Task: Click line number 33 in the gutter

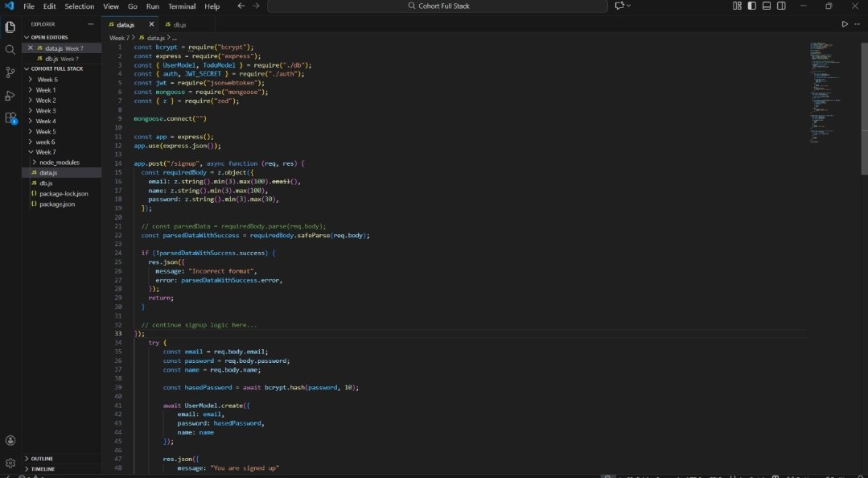Action: tap(118, 333)
